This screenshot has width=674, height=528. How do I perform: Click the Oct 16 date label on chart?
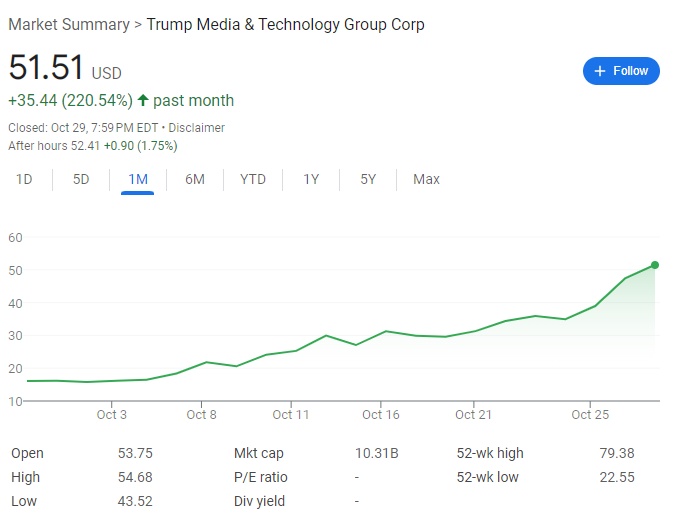[381, 414]
